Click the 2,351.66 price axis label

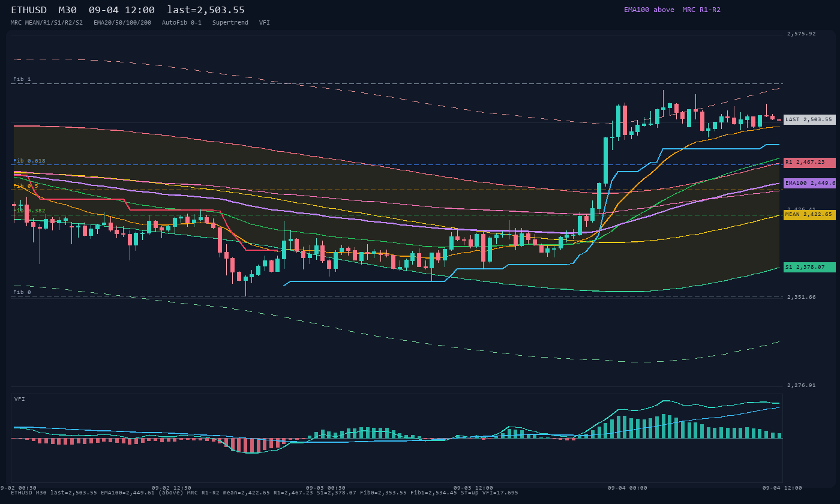coord(802,297)
